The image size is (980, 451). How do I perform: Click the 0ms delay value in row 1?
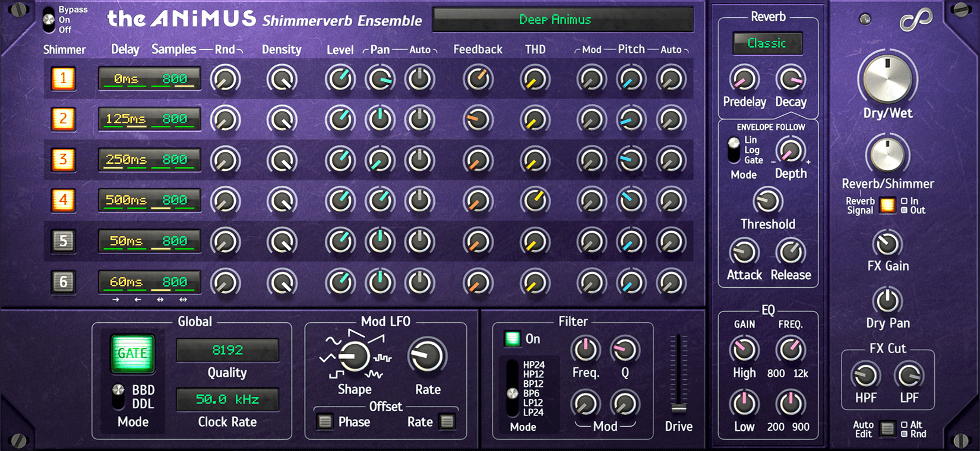[125, 78]
